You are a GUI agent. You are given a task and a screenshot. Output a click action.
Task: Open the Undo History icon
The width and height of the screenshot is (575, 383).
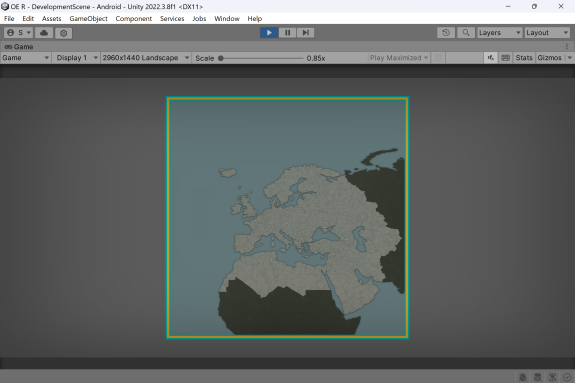click(x=446, y=33)
